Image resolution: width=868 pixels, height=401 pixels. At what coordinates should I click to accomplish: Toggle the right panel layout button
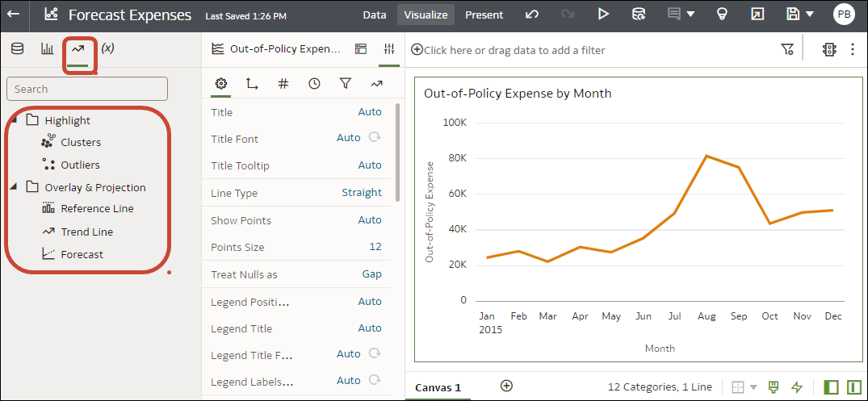854,387
